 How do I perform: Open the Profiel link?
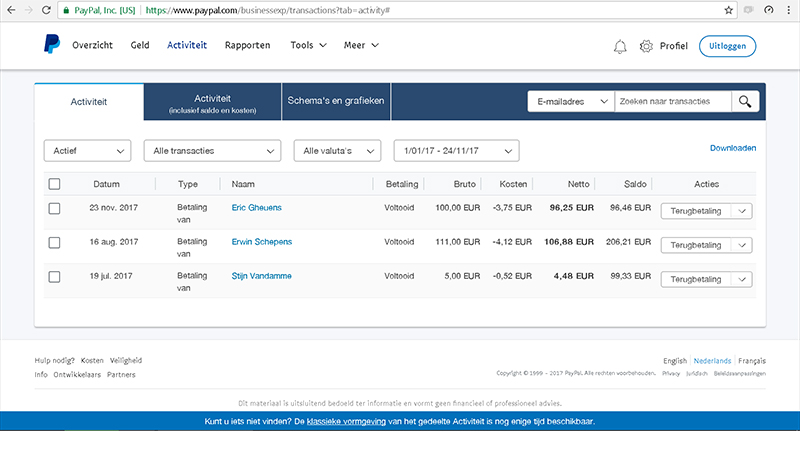click(x=673, y=46)
